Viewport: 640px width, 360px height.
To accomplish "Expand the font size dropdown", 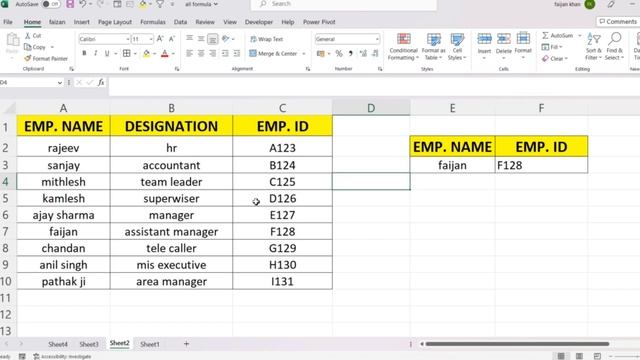I will pyautogui.click(x=151, y=39).
